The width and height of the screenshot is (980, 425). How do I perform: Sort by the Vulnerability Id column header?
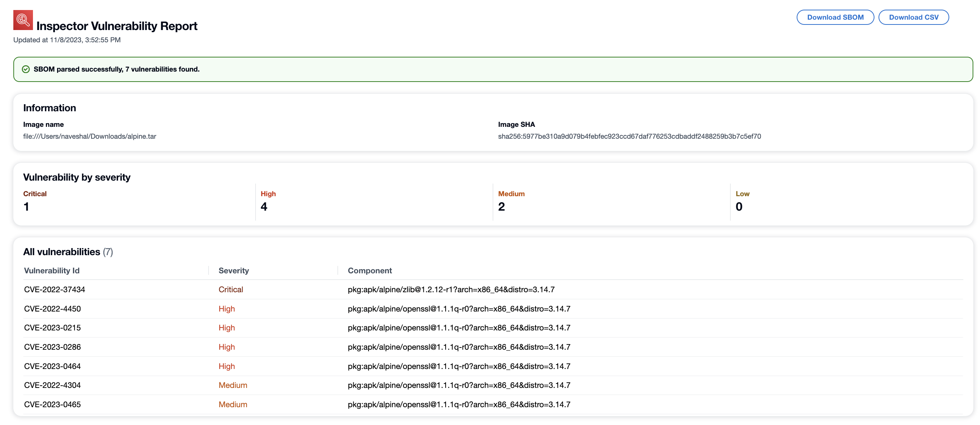click(x=52, y=270)
